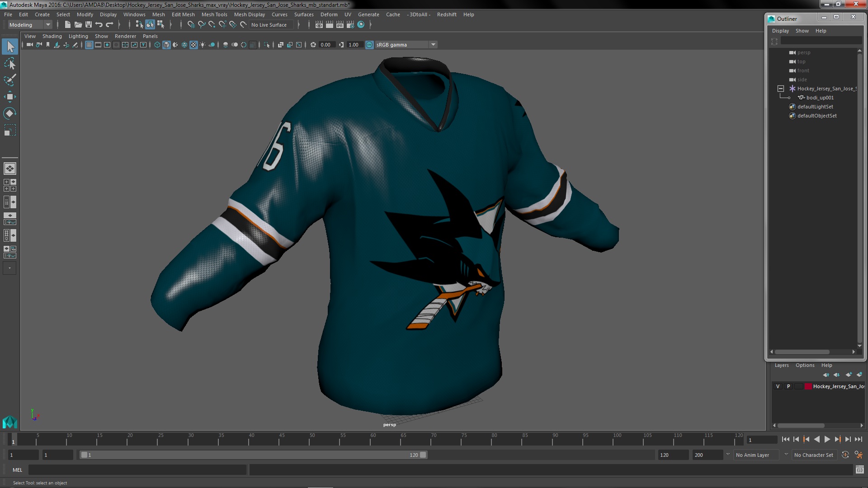This screenshot has height=488, width=868.
Task: Open the viewport Renderer menu
Action: pos(125,36)
